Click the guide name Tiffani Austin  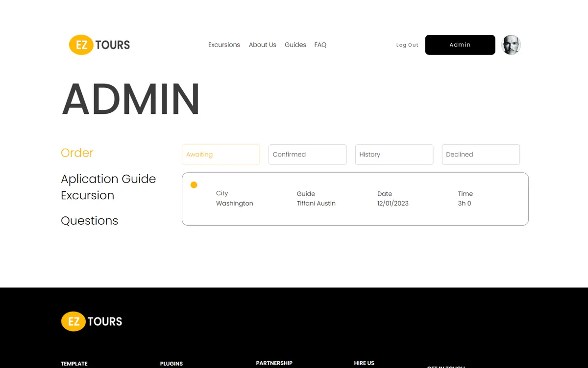point(316,203)
